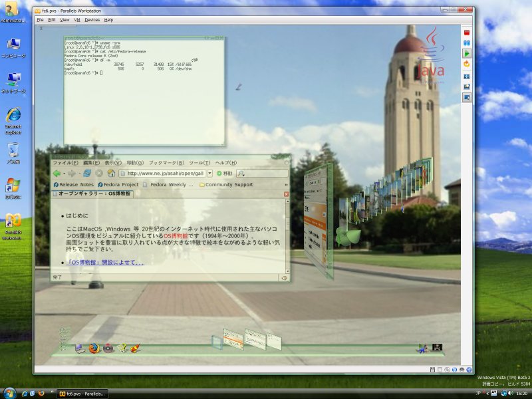Click the computer icon on the 3D desktop dock

[x=80, y=348]
